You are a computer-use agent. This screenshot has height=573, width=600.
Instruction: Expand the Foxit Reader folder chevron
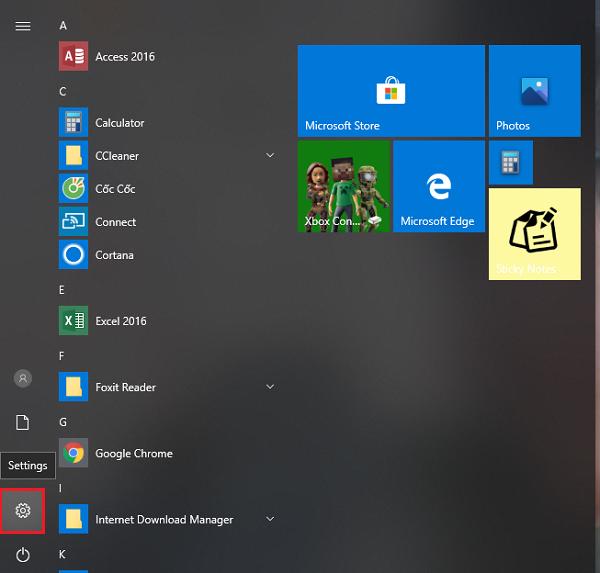coord(270,387)
